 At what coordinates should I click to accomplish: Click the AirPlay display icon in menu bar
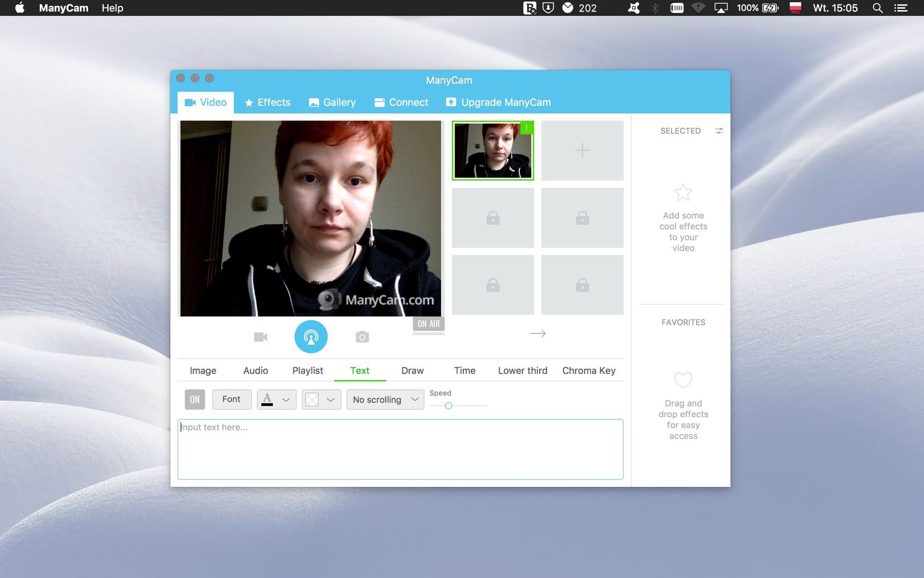click(721, 8)
